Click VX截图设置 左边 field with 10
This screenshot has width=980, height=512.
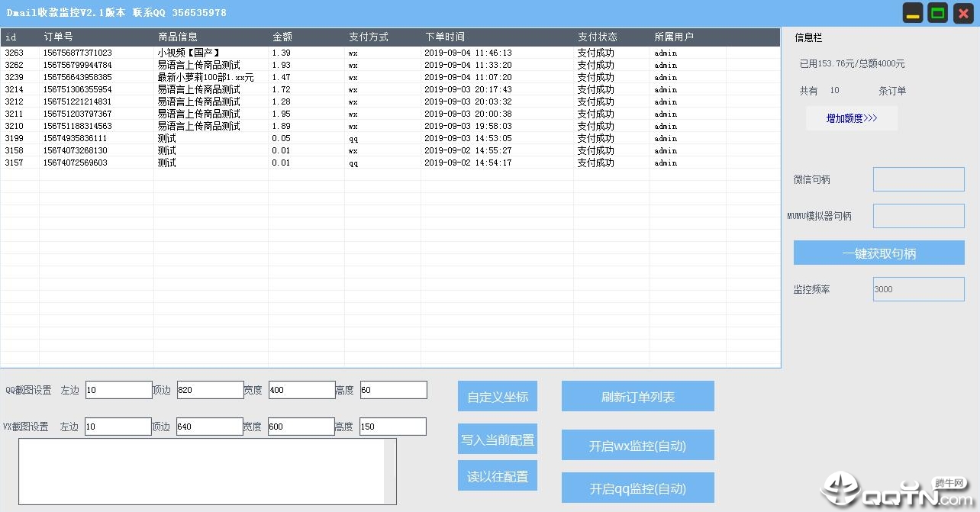pyautogui.click(x=118, y=427)
